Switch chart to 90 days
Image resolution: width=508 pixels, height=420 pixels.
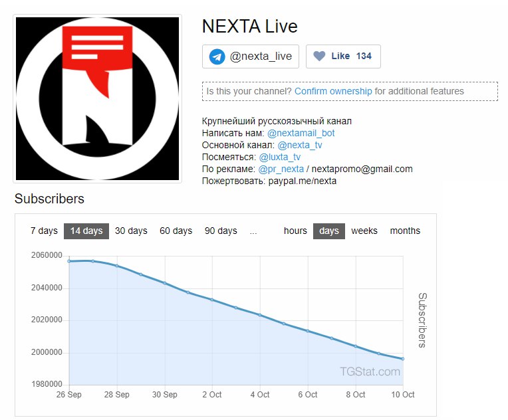pyautogui.click(x=221, y=231)
